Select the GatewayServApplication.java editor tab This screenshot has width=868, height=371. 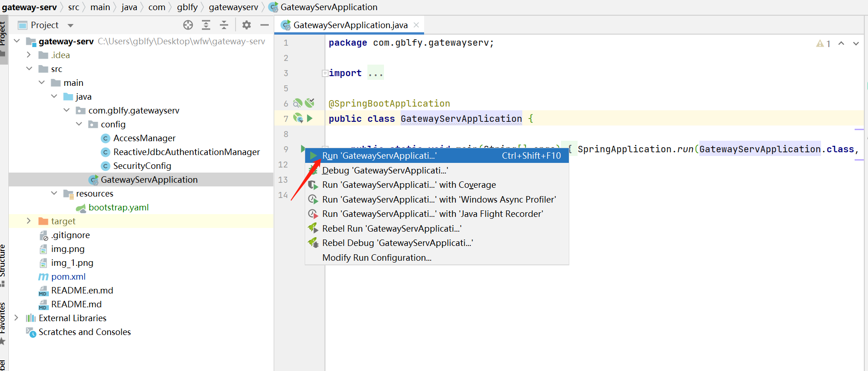click(349, 25)
